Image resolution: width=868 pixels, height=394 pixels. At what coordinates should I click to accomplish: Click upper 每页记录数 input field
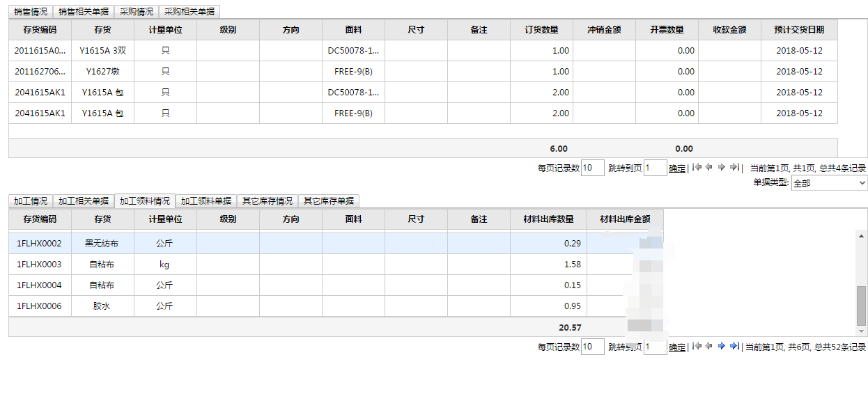[x=592, y=168]
